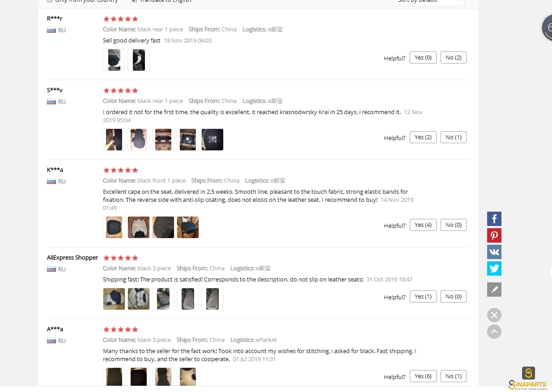552x392 pixels.
Task: Open the pencil edit/feedback icon
Action: (494, 290)
